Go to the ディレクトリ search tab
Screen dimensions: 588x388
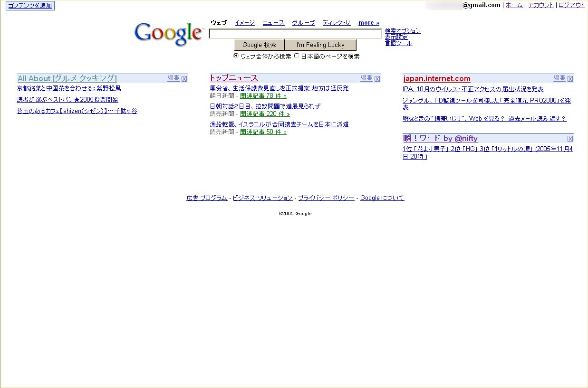[337, 23]
